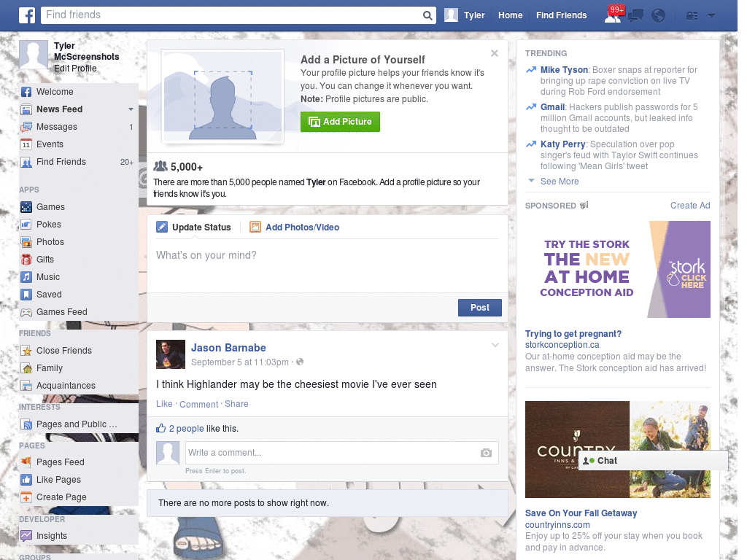Click the post timestamp September 5
Viewport: 747px width, 560px height.
click(239, 362)
